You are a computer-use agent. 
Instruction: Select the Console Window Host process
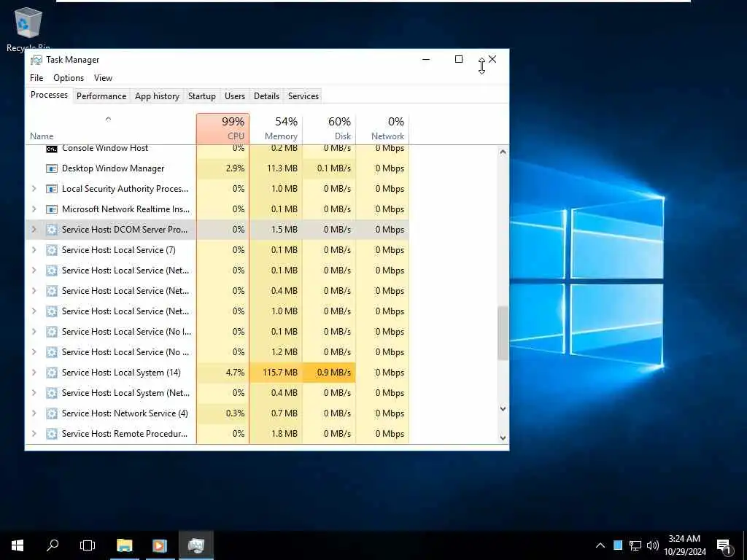tap(105, 148)
